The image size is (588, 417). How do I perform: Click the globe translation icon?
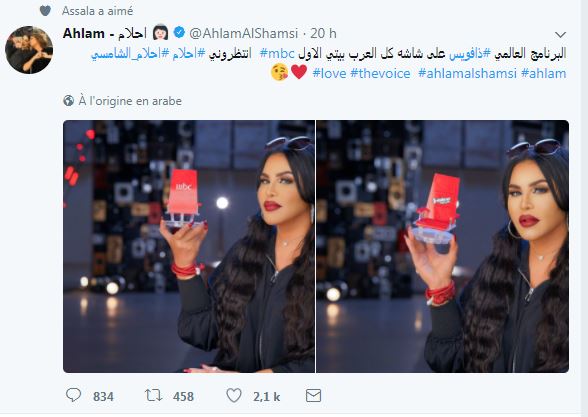coord(69,101)
